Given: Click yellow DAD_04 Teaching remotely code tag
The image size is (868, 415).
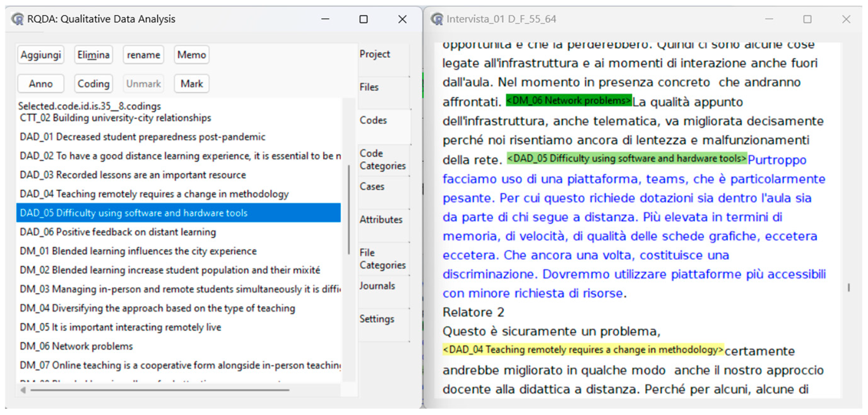Looking at the screenshot, I should (x=583, y=350).
